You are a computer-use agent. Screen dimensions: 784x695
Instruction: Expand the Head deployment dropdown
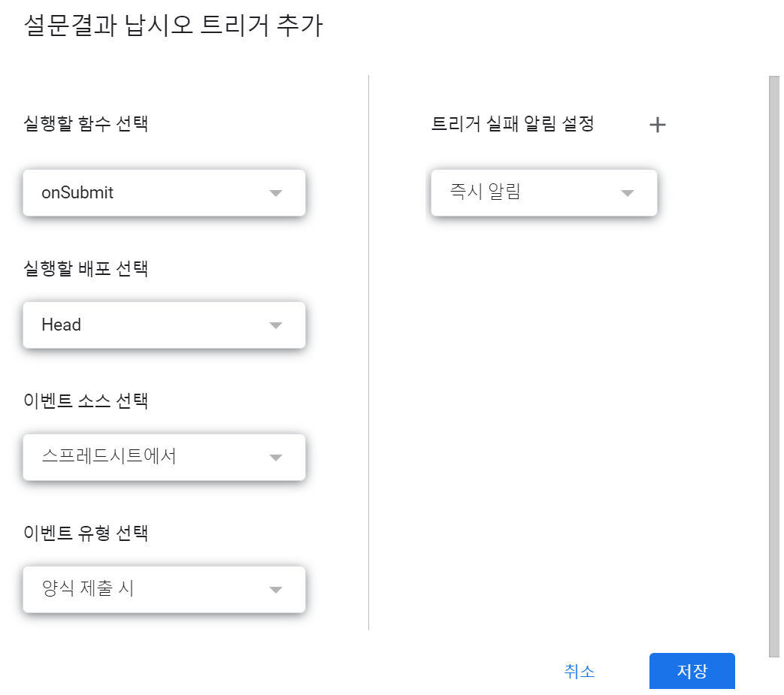coord(164,325)
